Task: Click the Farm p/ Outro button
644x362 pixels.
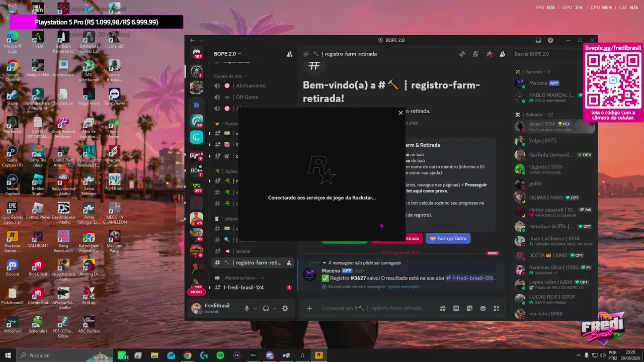Action: point(448,238)
